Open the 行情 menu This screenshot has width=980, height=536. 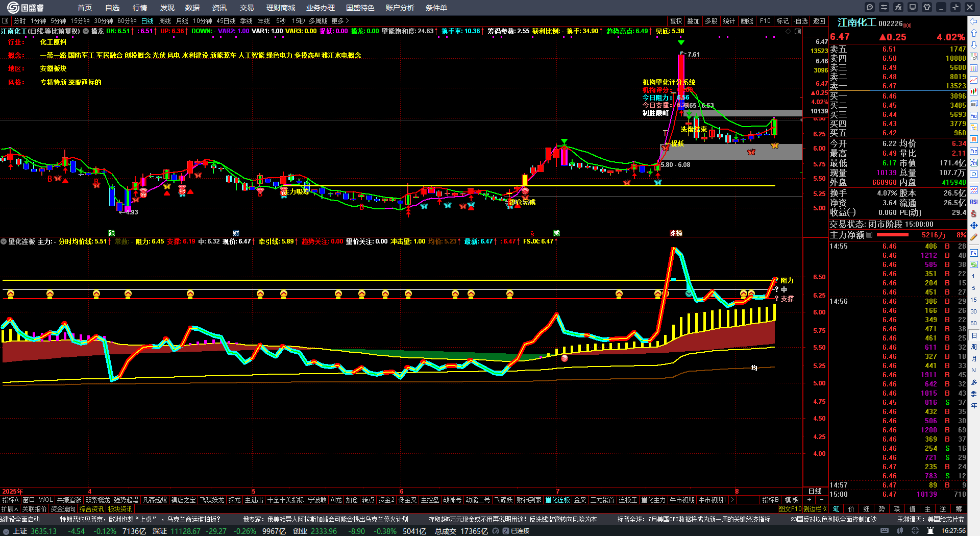coord(140,8)
